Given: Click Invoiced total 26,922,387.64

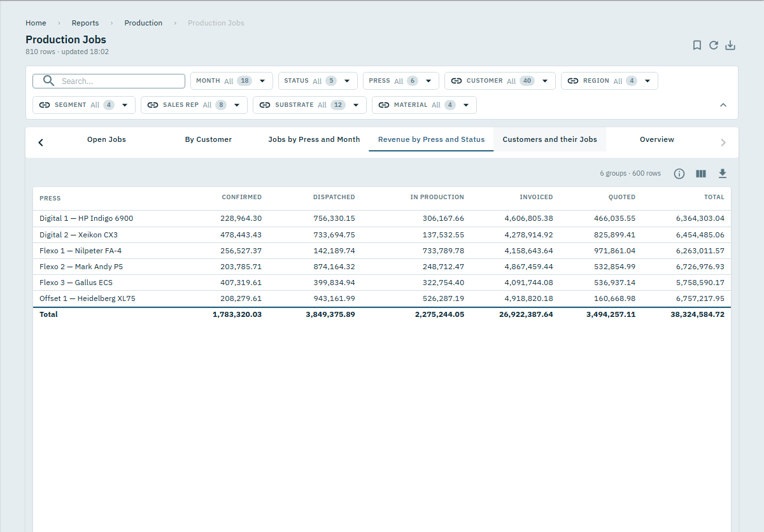Looking at the screenshot, I should pyautogui.click(x=526, y=314).
